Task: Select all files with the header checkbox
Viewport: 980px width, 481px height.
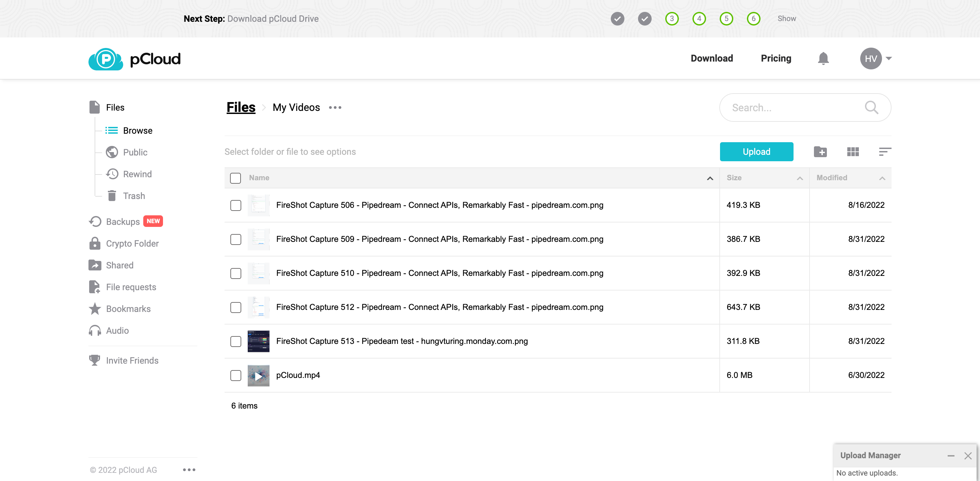Action: [x=235, y=178]
